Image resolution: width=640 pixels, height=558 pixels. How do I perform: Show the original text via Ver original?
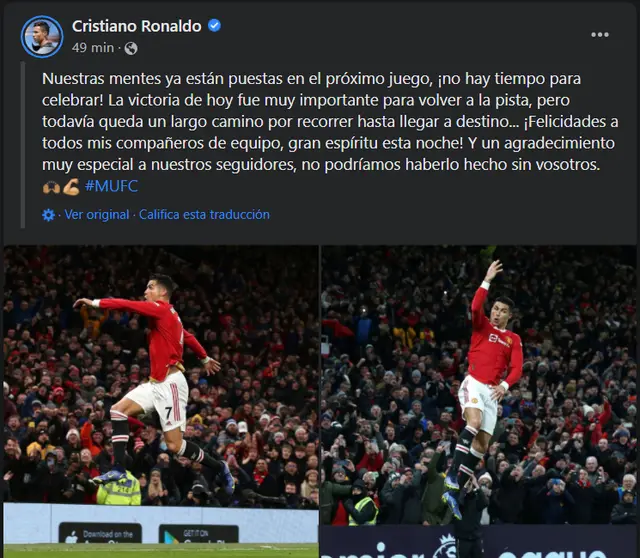point(97,214)
